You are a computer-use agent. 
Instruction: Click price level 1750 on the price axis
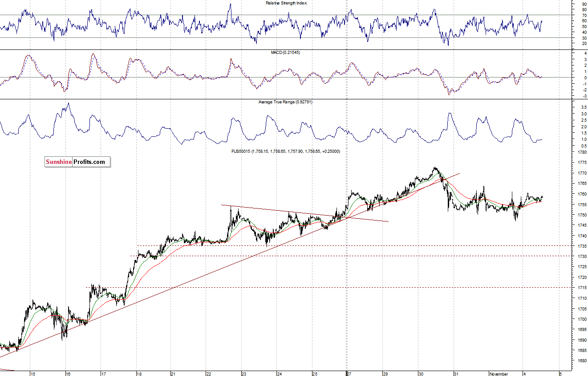tap(582, 215)
